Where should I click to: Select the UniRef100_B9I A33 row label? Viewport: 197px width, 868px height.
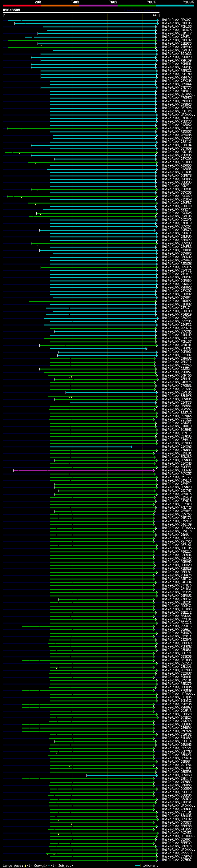coord(176,54)
